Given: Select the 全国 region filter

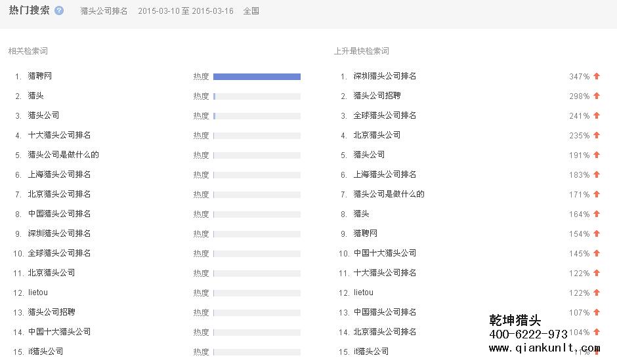Looking at the screenshot, I should (x=251, y=11).
